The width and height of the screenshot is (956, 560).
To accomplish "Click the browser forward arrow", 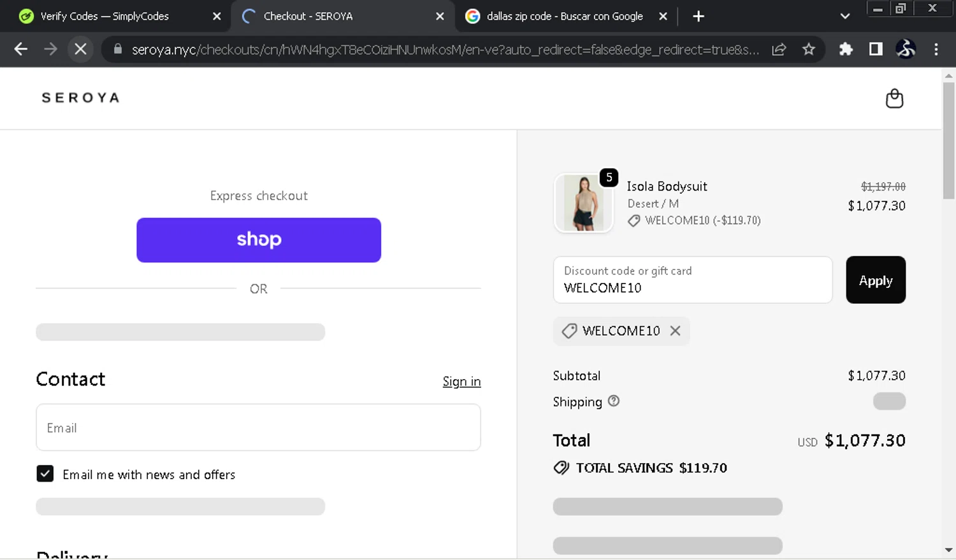I will click(x=50, y=49).
